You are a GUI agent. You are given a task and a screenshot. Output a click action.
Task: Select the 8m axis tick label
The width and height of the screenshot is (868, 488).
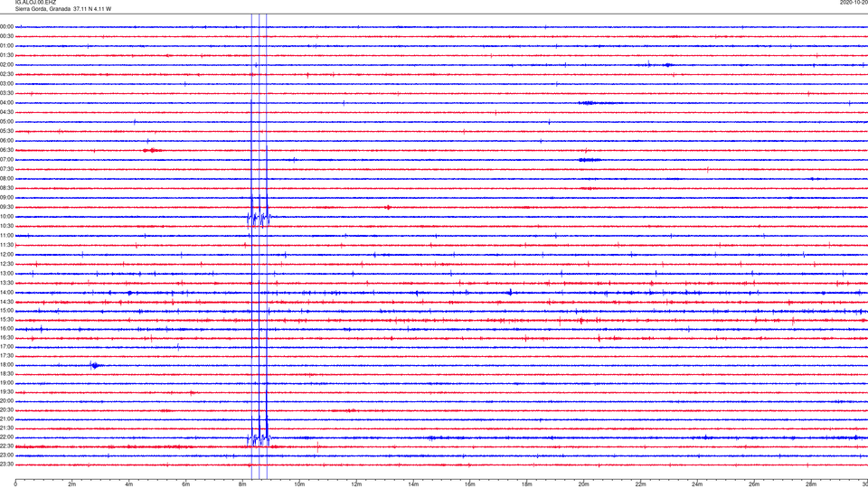tap(242, 484)
